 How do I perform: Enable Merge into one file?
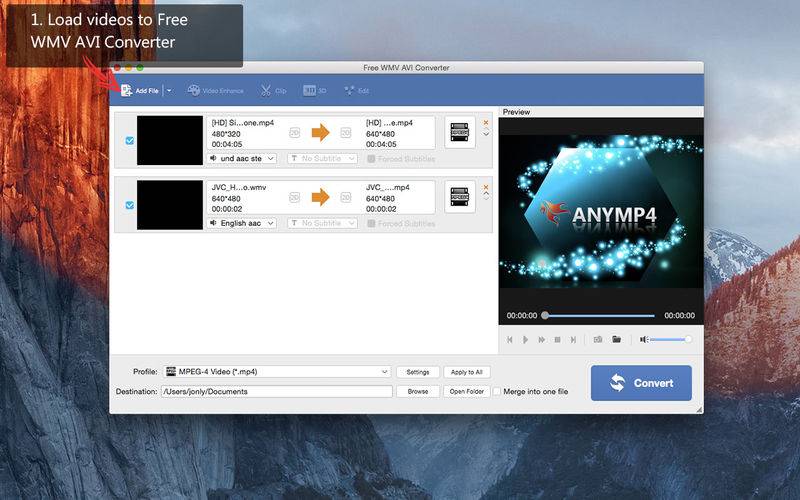(x=497, y=391)
